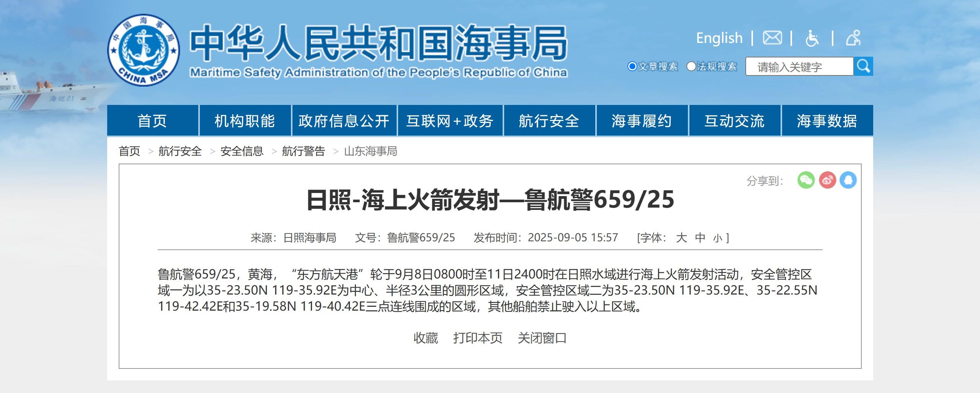Image resolution: width=980 pixels, height=393 pixels.
Task: Click 收藏 to bookmark the page
Action: tap(426, 338)
